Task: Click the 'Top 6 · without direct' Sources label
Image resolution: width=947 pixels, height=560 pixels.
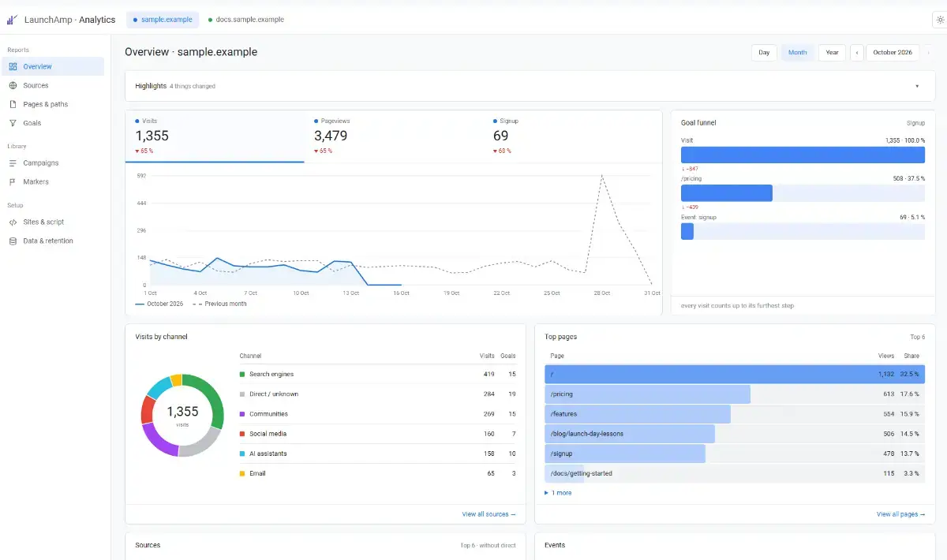Action: pos(488,546)
